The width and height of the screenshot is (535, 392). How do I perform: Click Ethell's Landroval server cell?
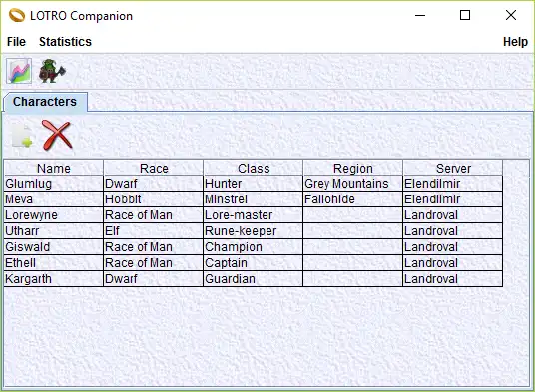(453, 263)
